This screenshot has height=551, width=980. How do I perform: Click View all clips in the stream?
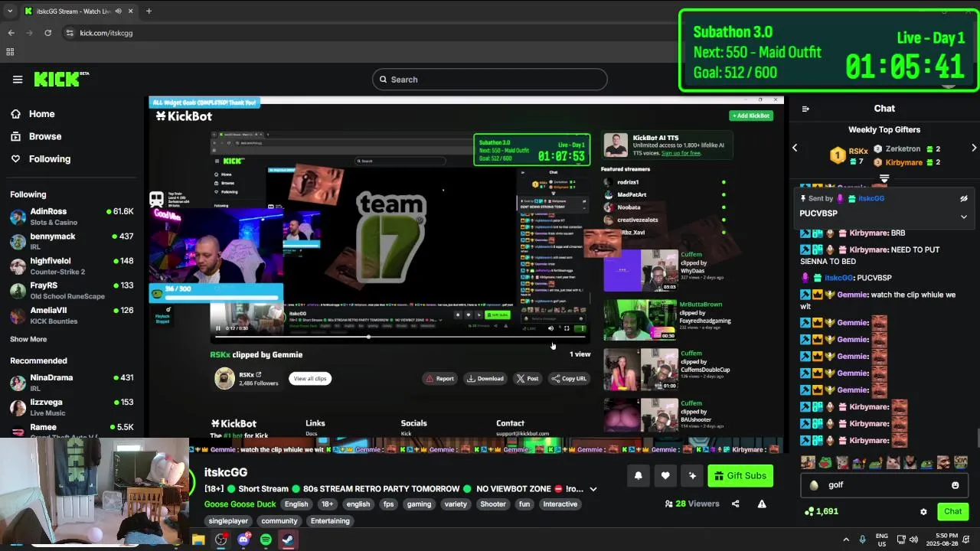[310, 379]
